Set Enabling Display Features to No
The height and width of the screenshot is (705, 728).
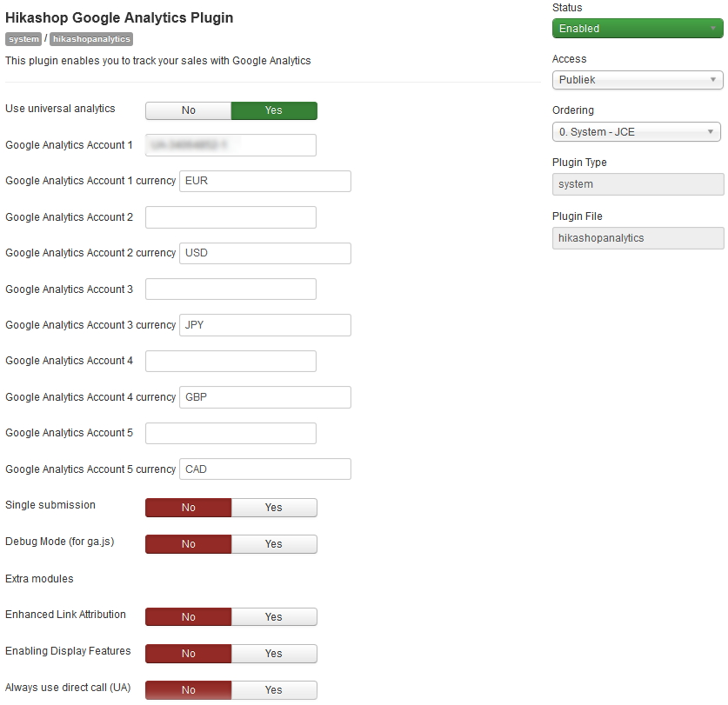point(188,654)
